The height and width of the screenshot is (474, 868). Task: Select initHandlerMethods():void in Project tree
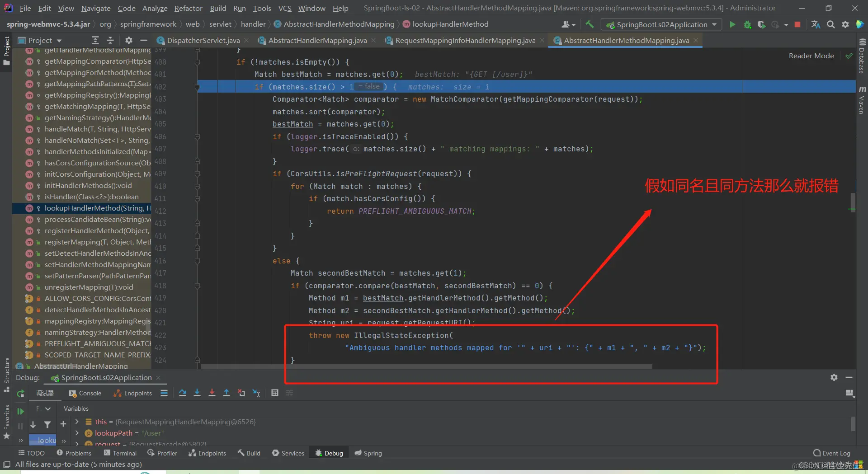82,186
